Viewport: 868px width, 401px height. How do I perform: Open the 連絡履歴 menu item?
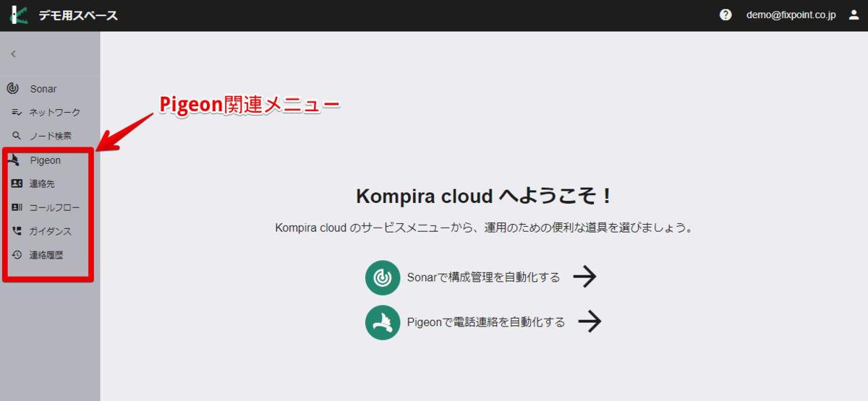[x=46, y=254]
